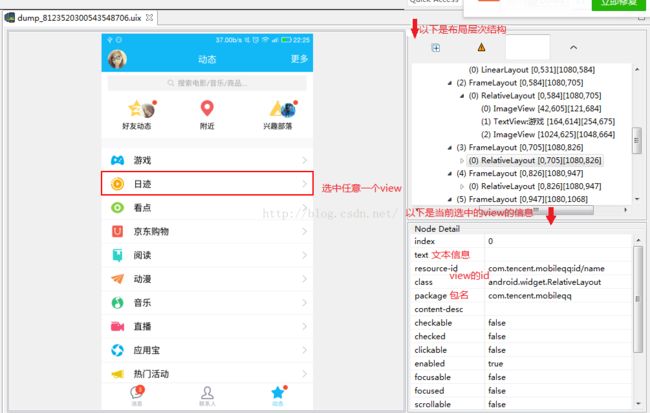
Task: Click the 'false' value in the scrollable row
Action: click(497, 404)
